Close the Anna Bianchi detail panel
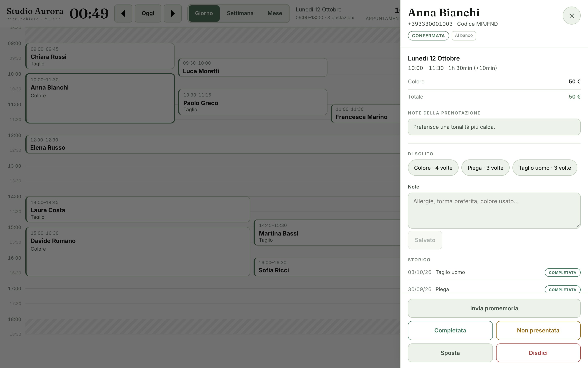The width and height of the screenshot is (588, 368). (x=571, y=16)
